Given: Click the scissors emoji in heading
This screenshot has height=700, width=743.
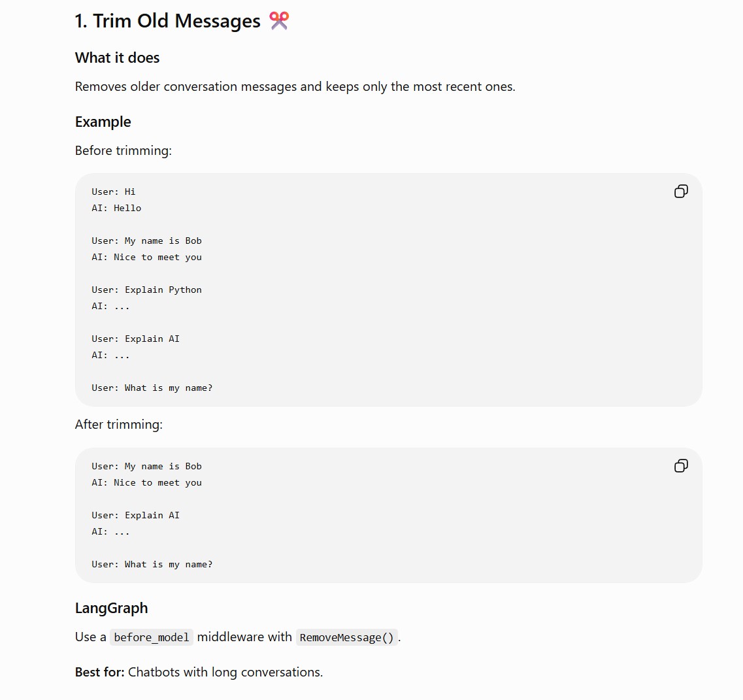Looking at the screenshot, I should pyautogui.click(x=279, y=21).
